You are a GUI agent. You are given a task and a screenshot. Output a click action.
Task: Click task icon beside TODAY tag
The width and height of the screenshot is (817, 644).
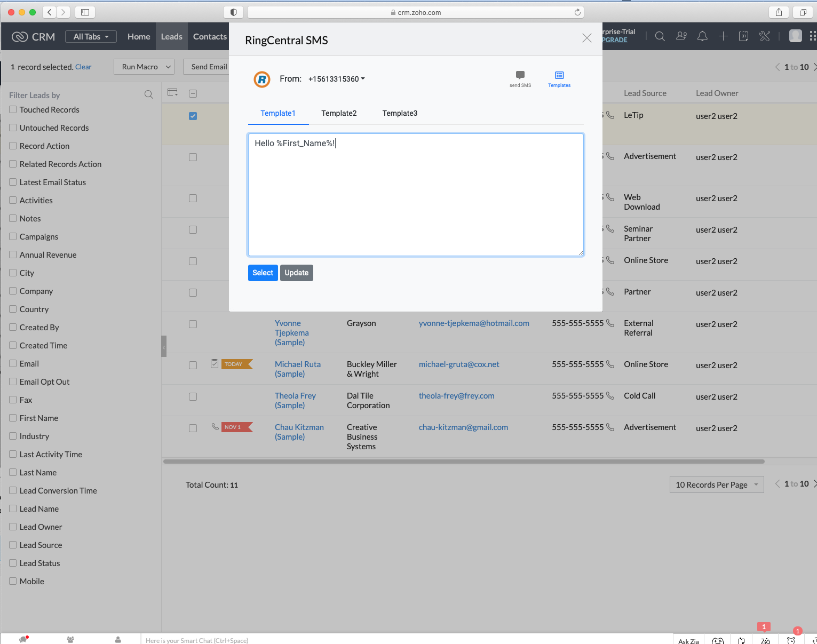tap(215, 363)
